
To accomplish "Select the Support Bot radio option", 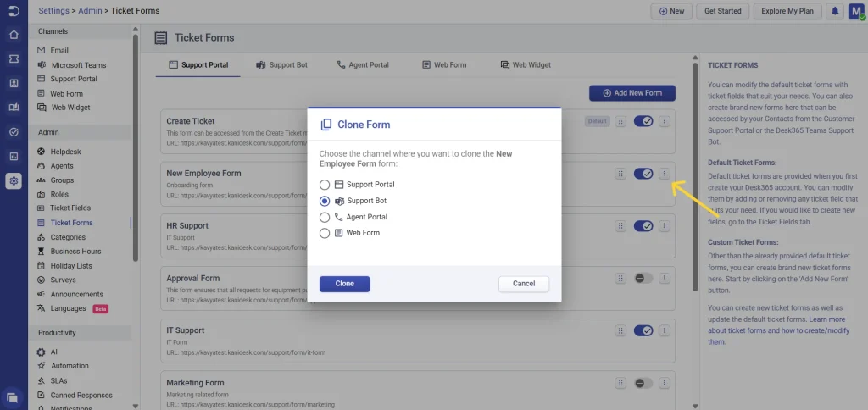I will pyautogui.click(x=325, y=201).
